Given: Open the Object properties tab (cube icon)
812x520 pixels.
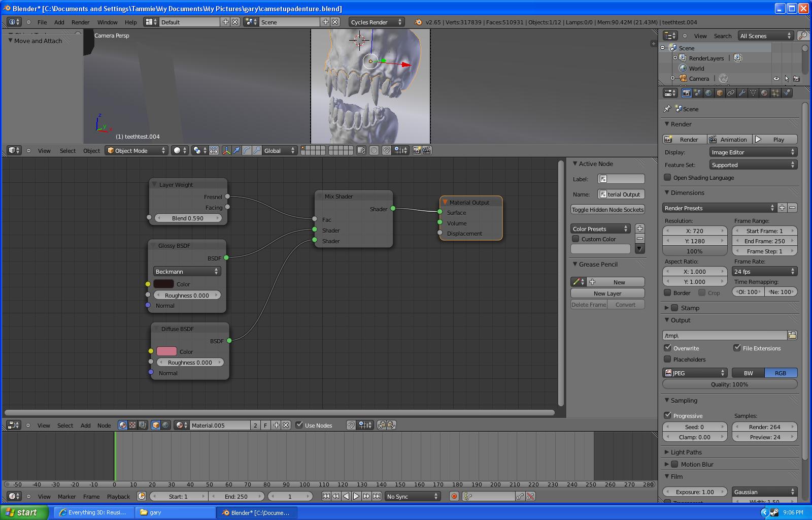Looking at the screenshot, I should [x=720, y=93].
